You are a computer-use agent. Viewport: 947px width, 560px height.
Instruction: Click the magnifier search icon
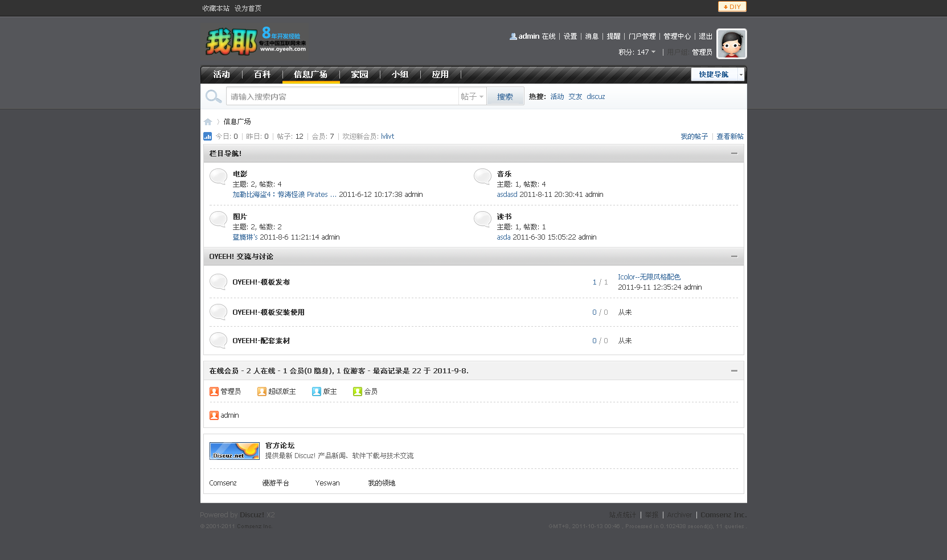(214, 96)
